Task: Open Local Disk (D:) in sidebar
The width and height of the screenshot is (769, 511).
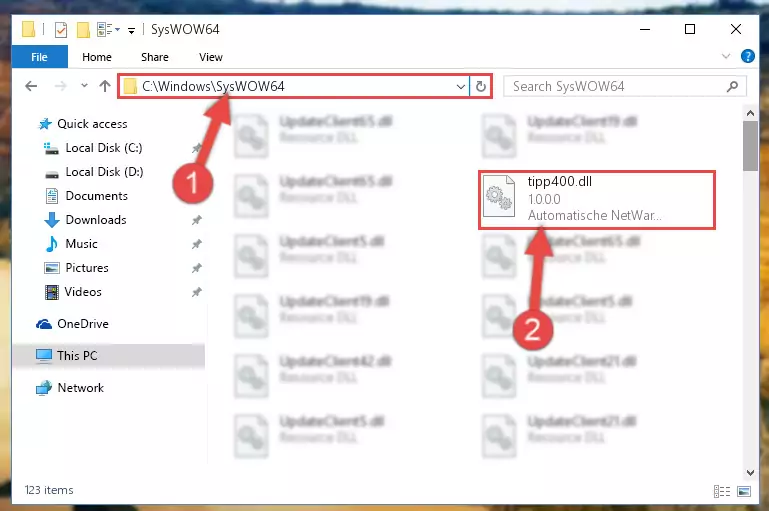Action: coord(104,172)
